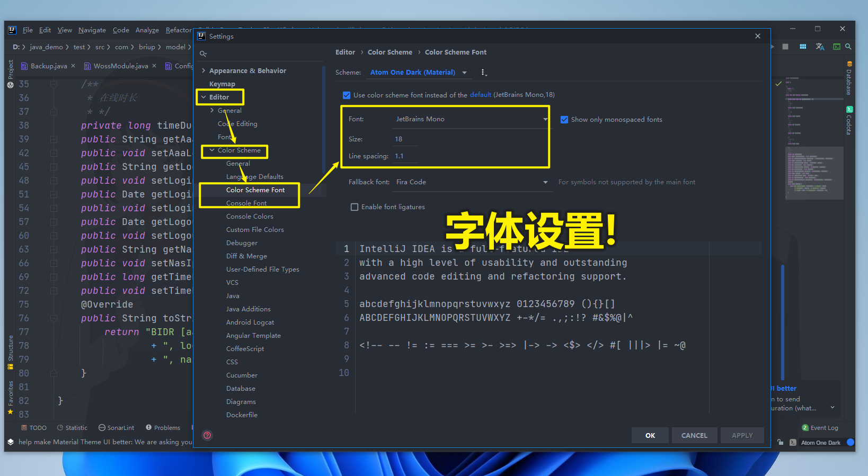The width and height of the screenshot is (868, 476).
Task: Open the Problems tool window
Action: point(163,428)
